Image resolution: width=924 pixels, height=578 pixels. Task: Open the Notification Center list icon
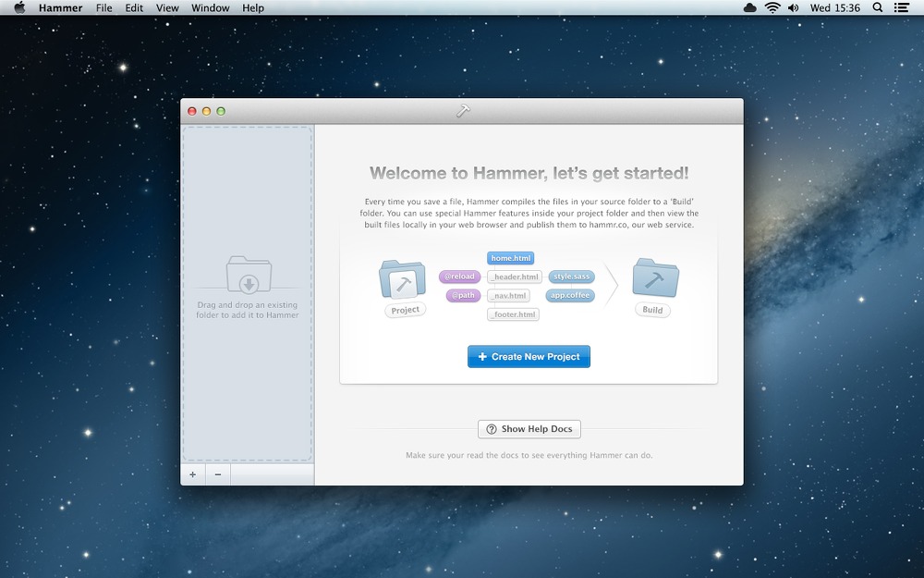click(x=901, y=7)
